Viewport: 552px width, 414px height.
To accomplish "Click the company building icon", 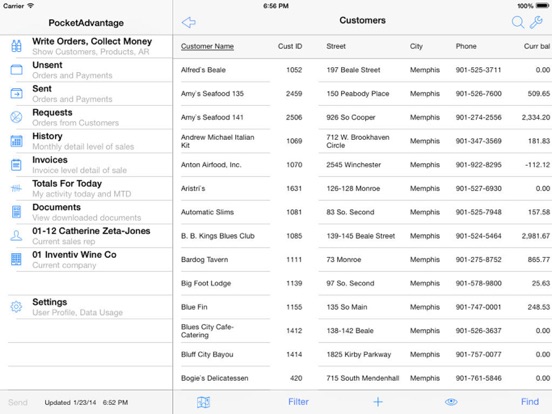I will (x=16, y=259).
